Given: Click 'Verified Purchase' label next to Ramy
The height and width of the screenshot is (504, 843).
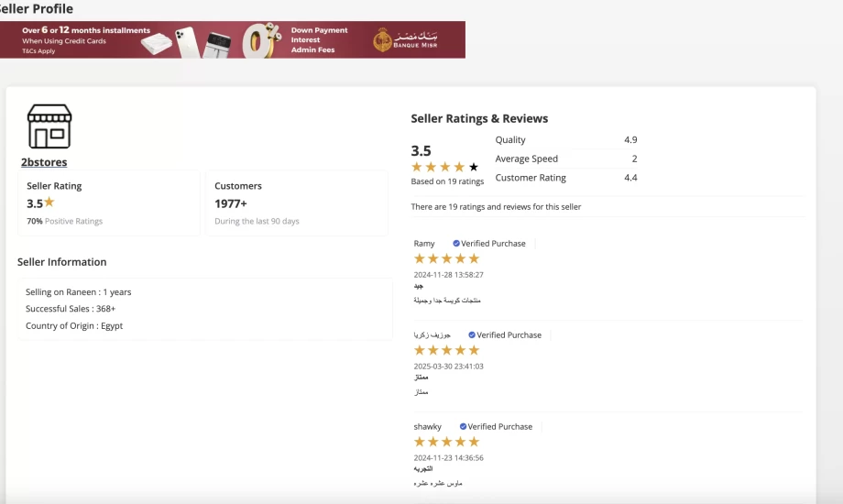Looking at the screenshot, I should click(x=493, y=243).
